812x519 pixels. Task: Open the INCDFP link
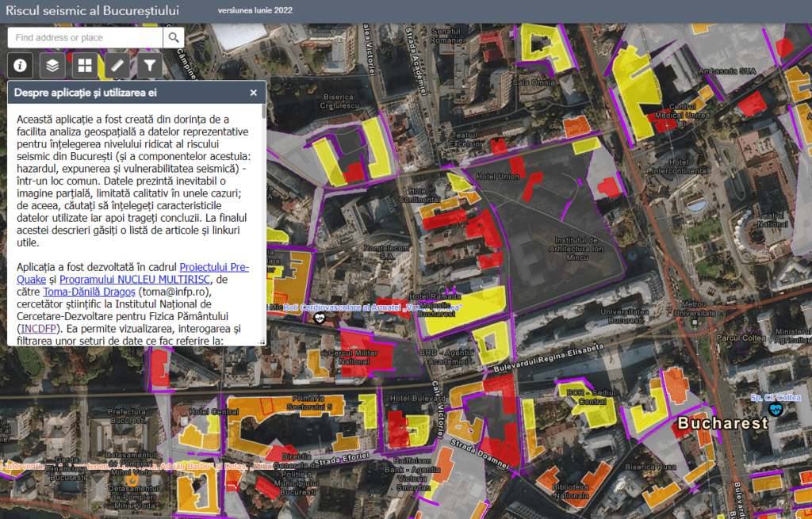pos(37,327)
